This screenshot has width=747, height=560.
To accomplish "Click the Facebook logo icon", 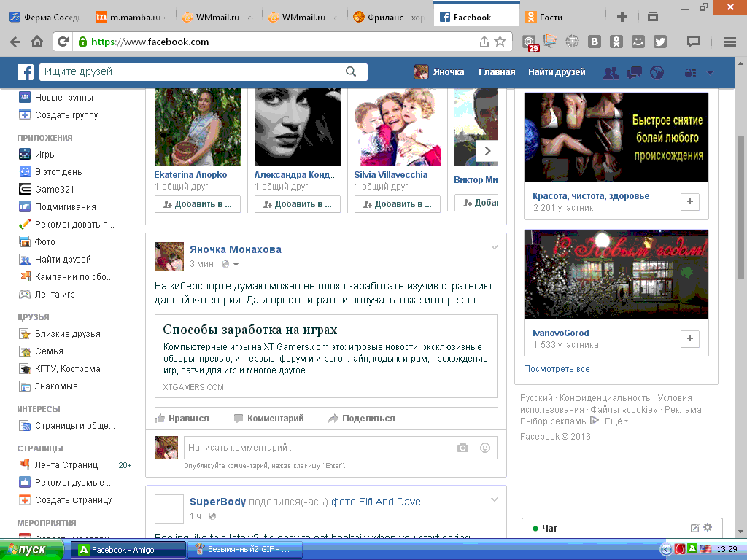I will coord(26,72).
